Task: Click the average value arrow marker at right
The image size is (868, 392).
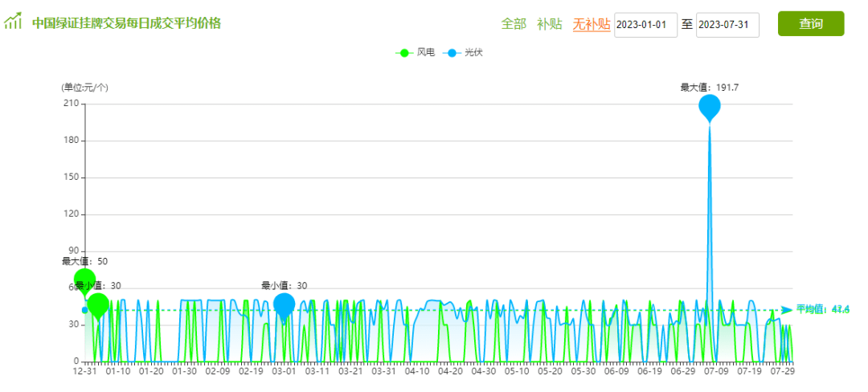Action: click(x=787, y=310)
